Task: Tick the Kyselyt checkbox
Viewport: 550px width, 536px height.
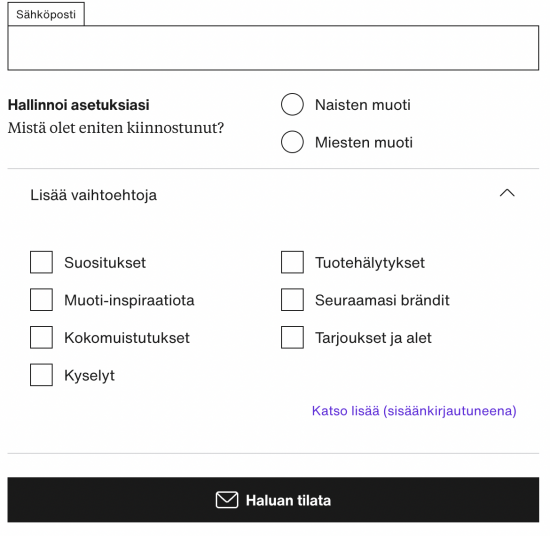Action: pos(41,375)
